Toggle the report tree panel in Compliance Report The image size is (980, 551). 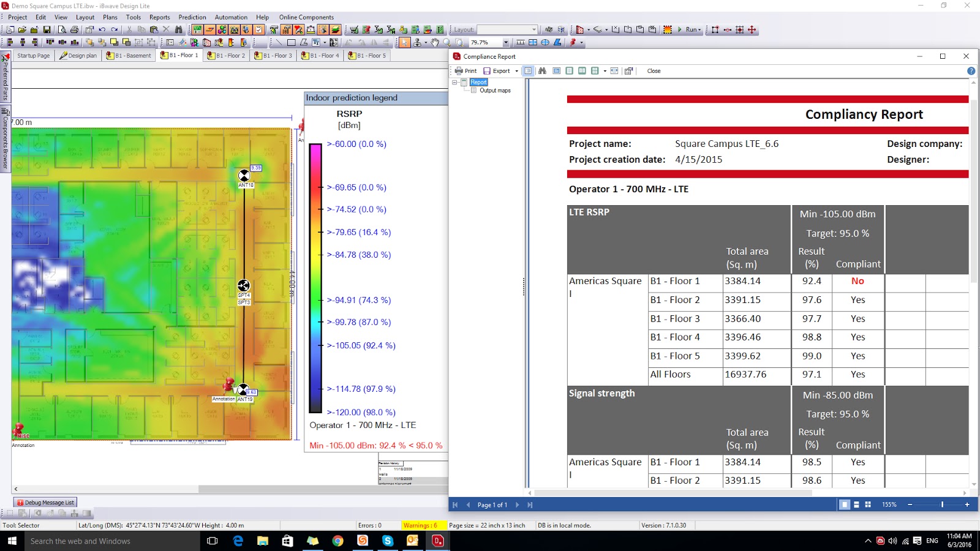[x=528, y=71]
